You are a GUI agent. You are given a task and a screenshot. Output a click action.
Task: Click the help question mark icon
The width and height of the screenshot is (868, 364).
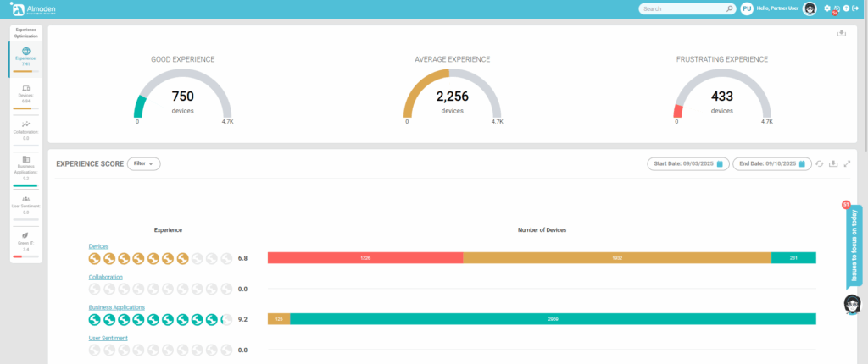click(846, 8)
